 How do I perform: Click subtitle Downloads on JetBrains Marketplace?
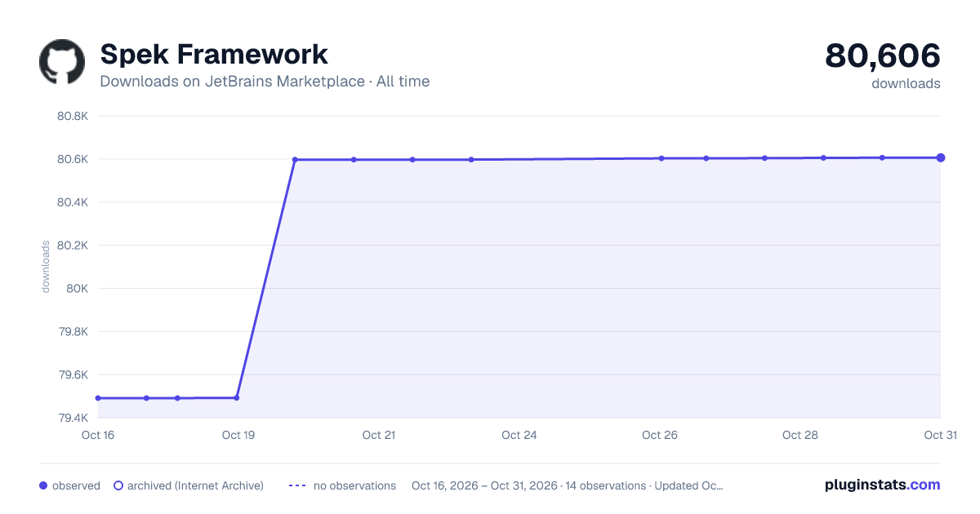click(233, 82)
